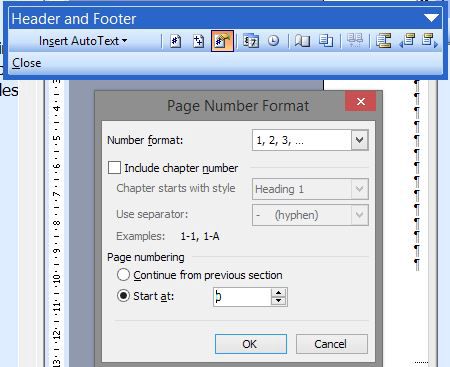Open Page Setup book icon
450x367 pixels.
[x=302, y=41]
